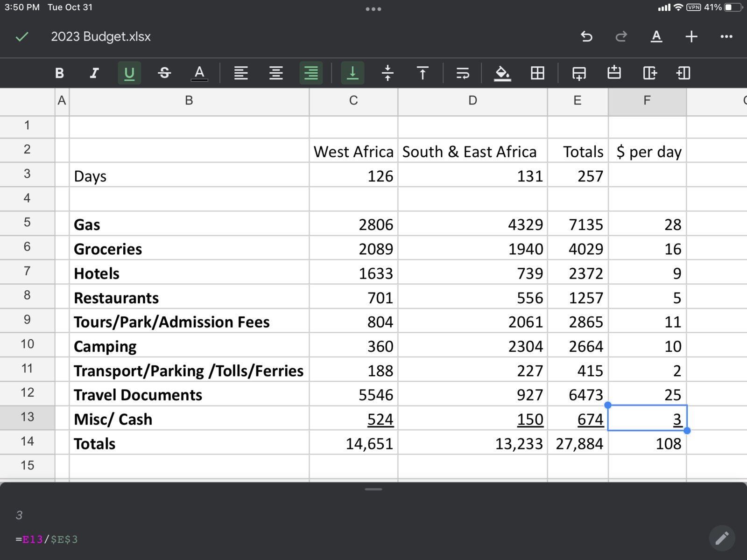
Task: Toggle text wrapping
Action: [463, 73]
